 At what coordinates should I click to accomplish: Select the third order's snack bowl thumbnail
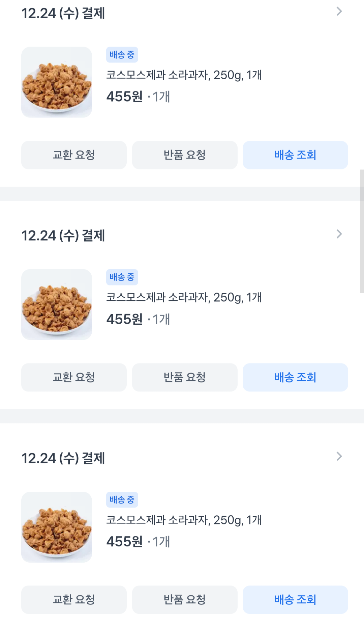pyautogui.click(x=57, y=527)
